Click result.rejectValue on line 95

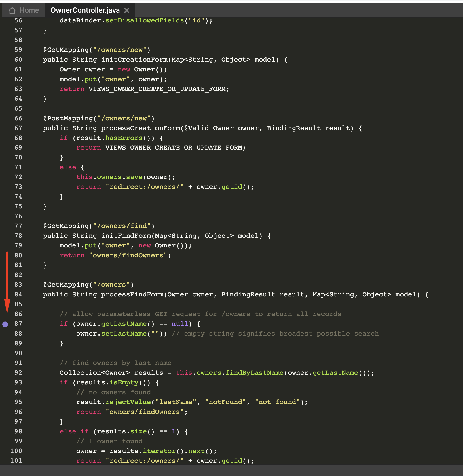click(x=113, y=402)
